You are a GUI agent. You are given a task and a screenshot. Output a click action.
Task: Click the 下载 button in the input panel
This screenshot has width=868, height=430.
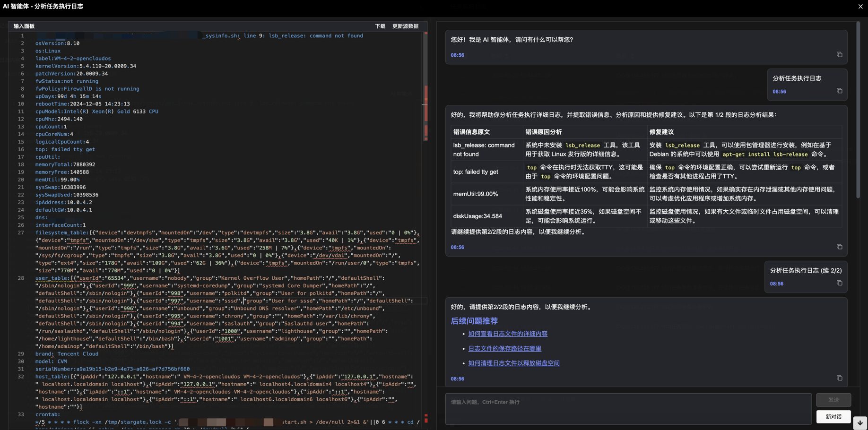coord(380,26)
